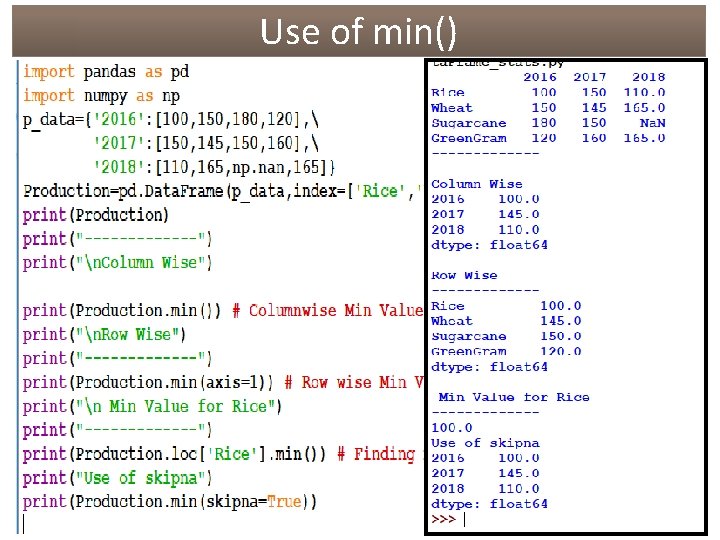Select the '2017':[150,145,150,160] code line
Viewport: 720px width, 540px height.
coord(206,143)
